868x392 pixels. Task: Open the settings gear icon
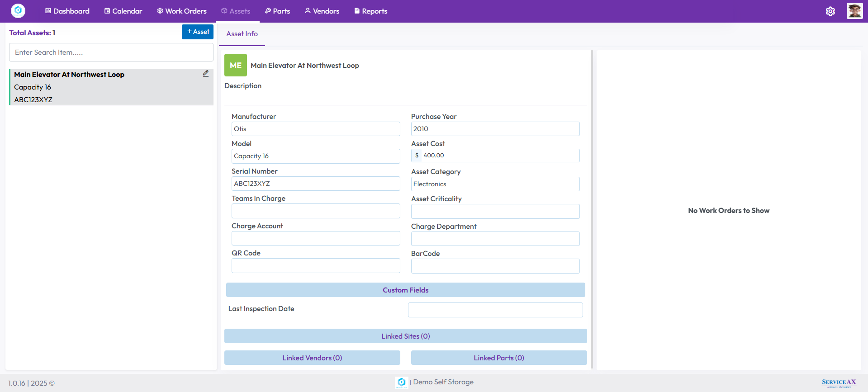pyautogui.click(x=830, y=11)
